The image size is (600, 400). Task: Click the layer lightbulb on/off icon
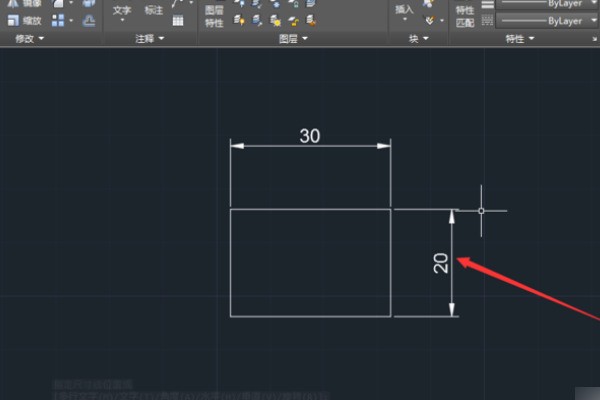(240, 19)
